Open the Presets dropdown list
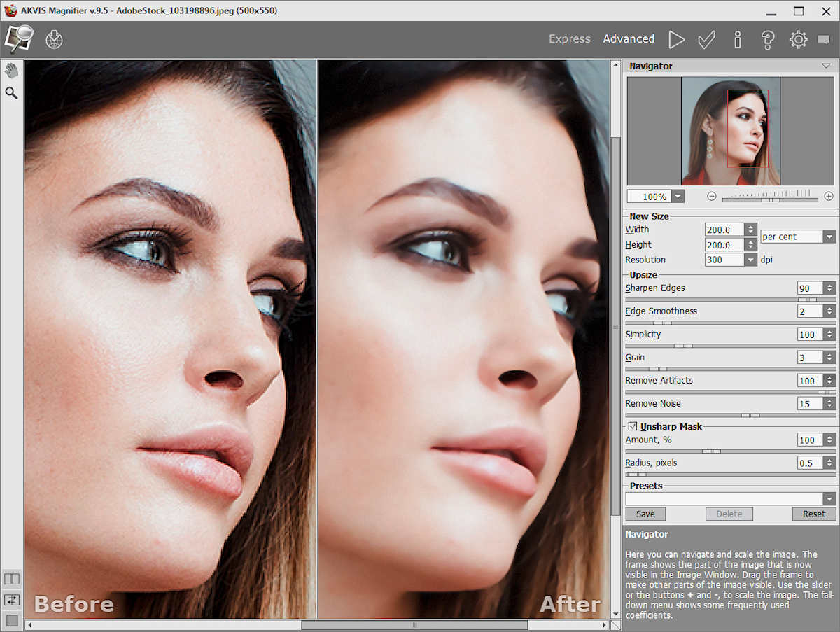The width and height of the screenshot is (840, 632). pos(829,499)
